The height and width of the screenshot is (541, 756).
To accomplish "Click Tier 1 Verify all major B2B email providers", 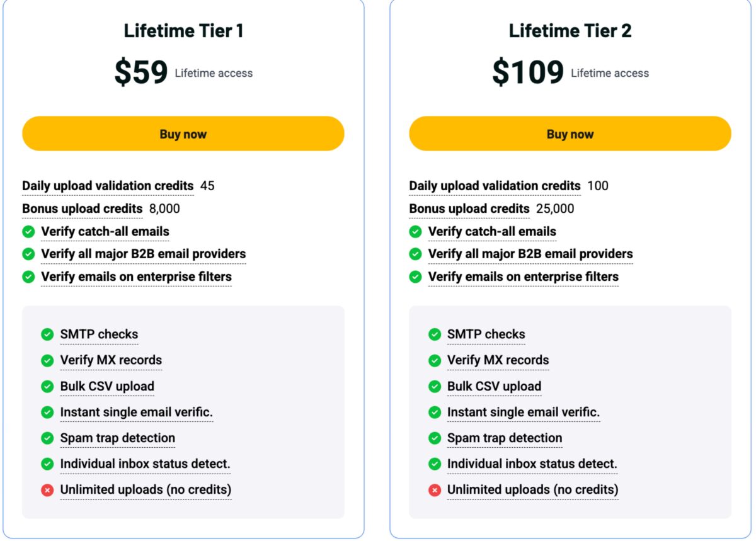I will point(144,254).
